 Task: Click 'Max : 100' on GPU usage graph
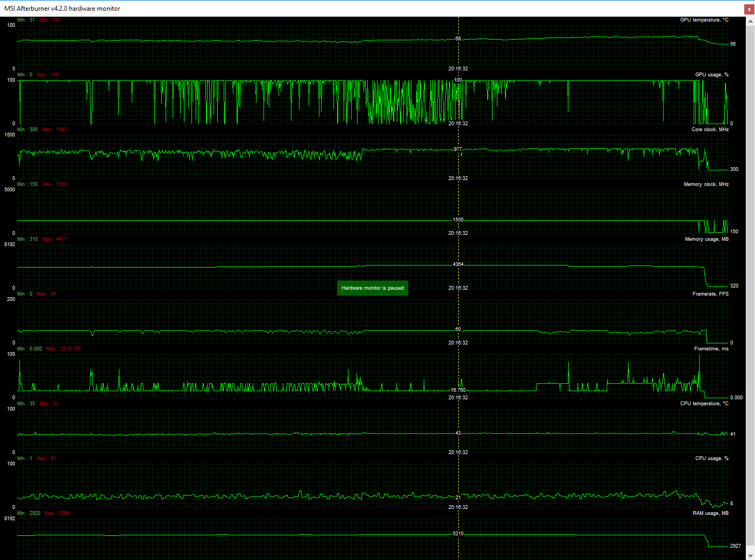coord(48,75)
